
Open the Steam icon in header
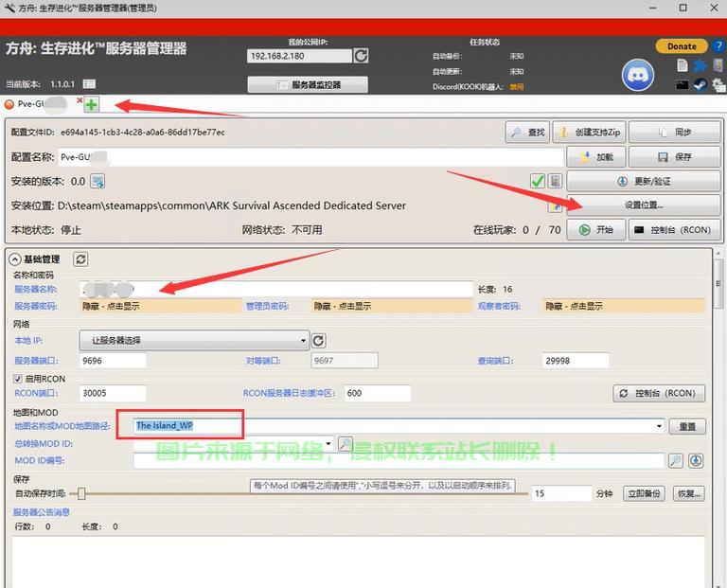pyautogui.click(x=700, y=85)
